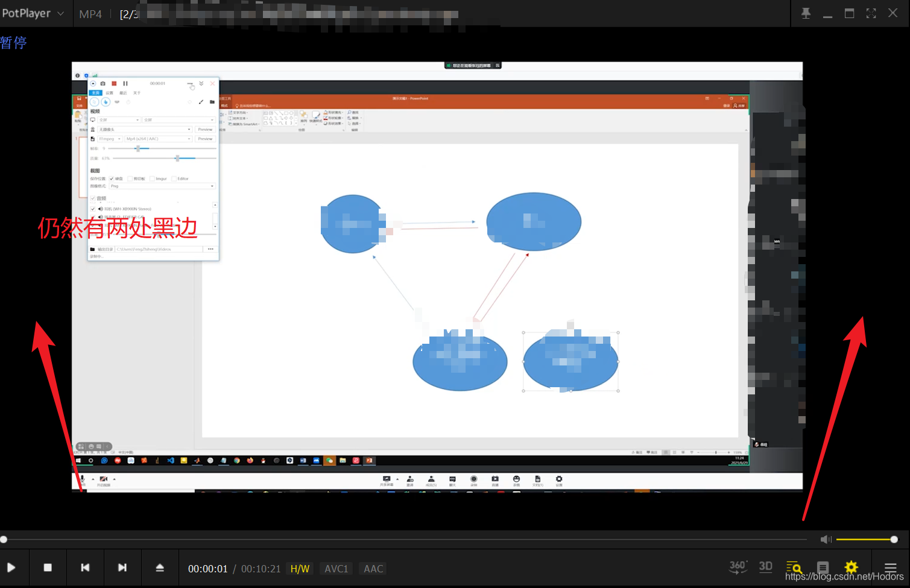Open the hamburger menu icon
The image size is (910, 588).
[890, 567]
